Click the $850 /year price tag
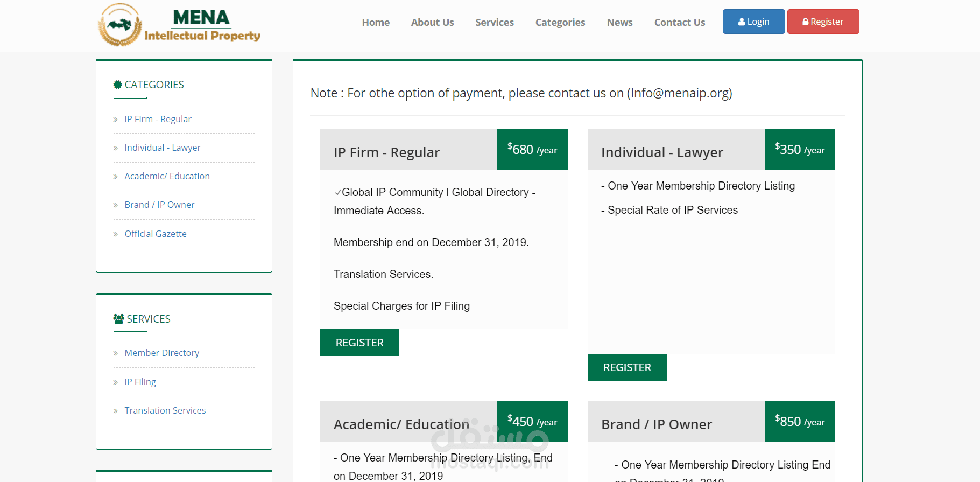The height and width of the screenshot is (482, 980). tap(800, 421)
